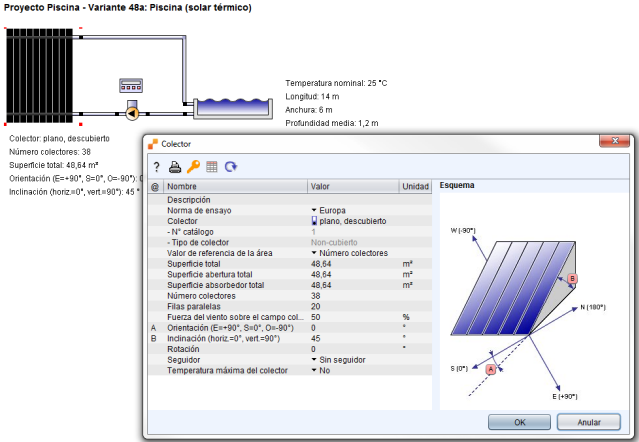This screenshot has height=442, width=639.
Task: Select the solar collector panel in diagram
Action: (41, 75)
